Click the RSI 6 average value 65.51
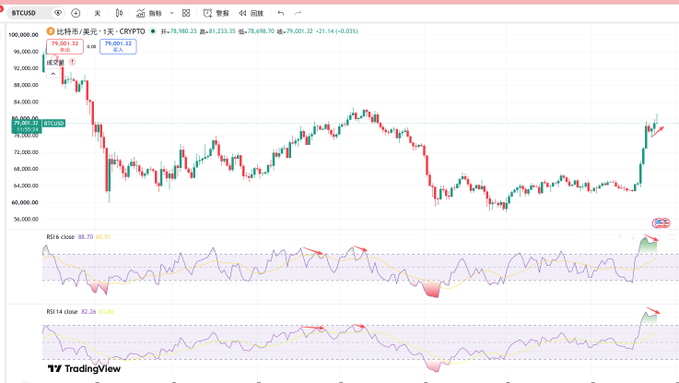 pyautogui.click(x=103, y=237)
